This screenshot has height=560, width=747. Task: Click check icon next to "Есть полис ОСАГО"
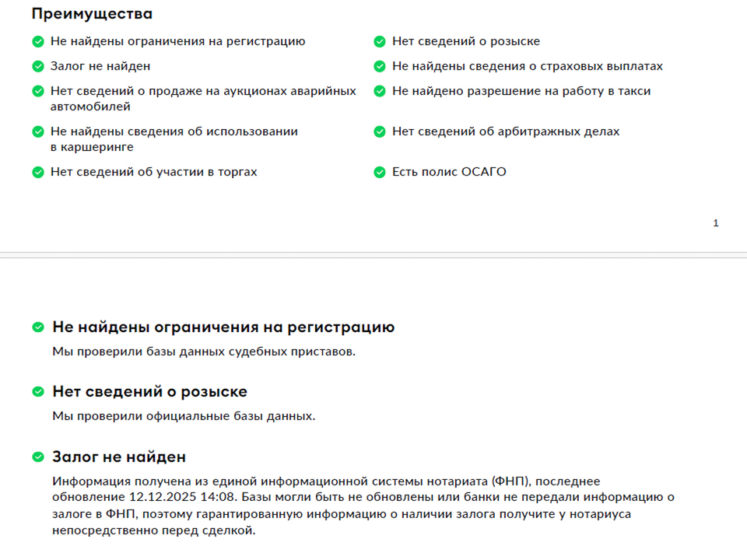(x=380, y=172)
